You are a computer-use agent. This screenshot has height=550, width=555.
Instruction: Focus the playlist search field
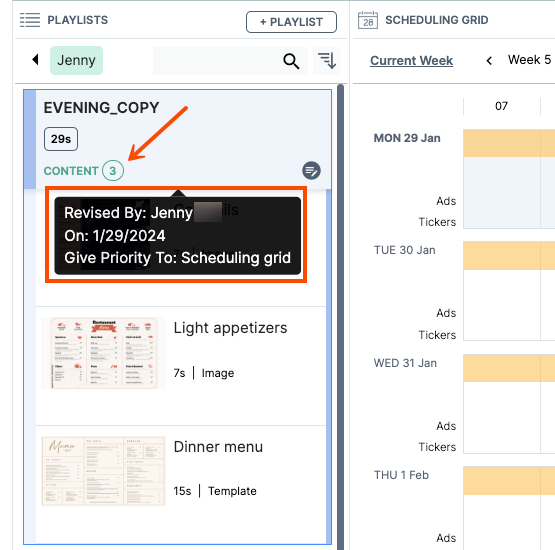pos(217,61)
